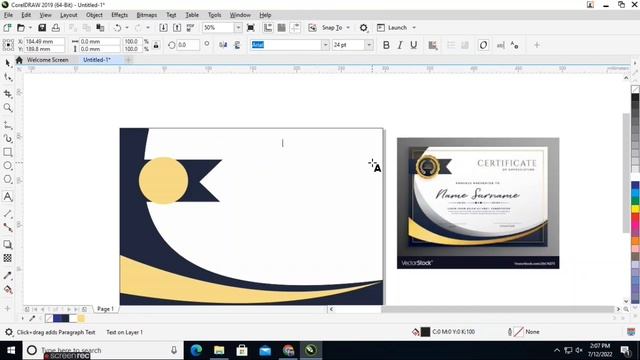Switch to the Welcome Screen tab
The image size is (640, 360).
tap(47, 60)
